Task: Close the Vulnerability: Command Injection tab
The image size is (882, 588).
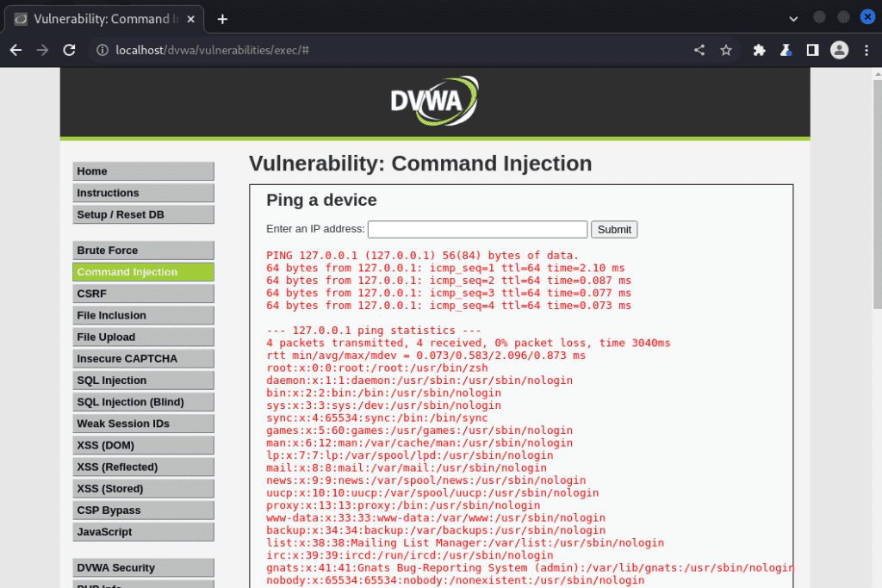Action: click(190, 19)
